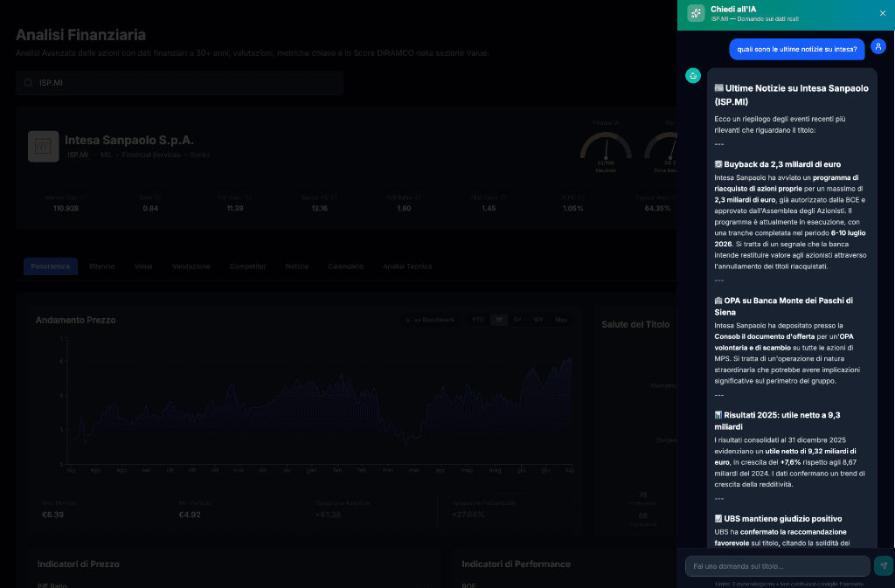Click the Salute del Titolo panel title
The width and height of the screenshot is (895, 588).
(x=635, y=324)
